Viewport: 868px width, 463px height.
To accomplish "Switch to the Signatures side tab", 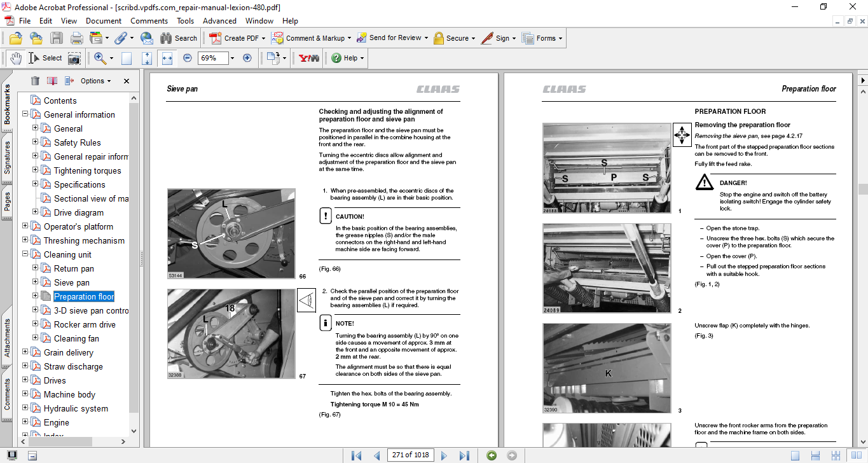I will 7,157.
